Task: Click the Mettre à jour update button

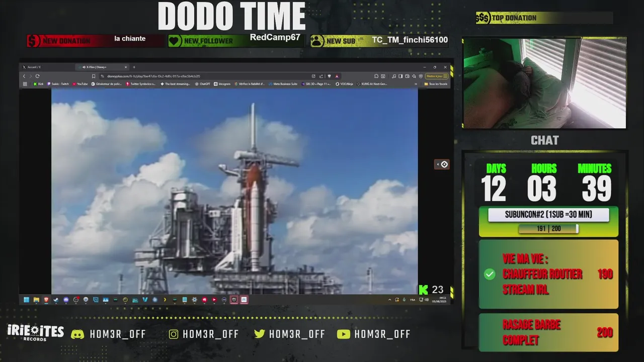Action: tap(437, 76)
